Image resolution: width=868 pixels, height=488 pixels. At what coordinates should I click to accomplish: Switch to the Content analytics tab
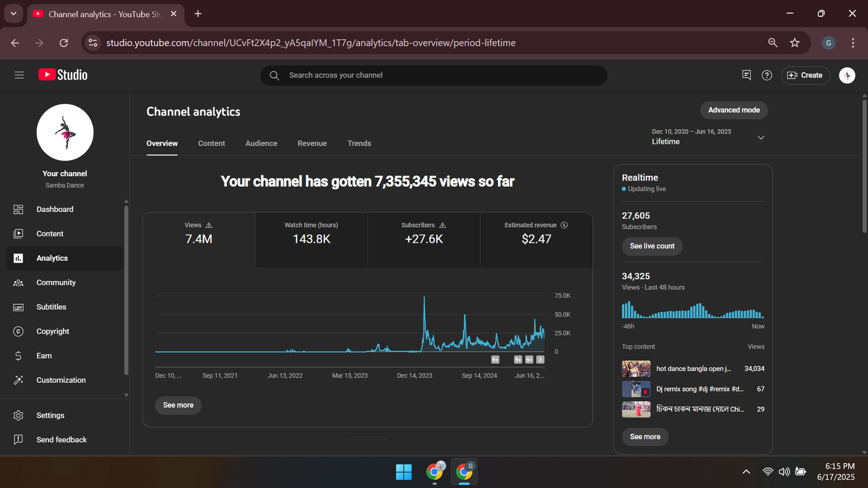[x=212, y=143]
